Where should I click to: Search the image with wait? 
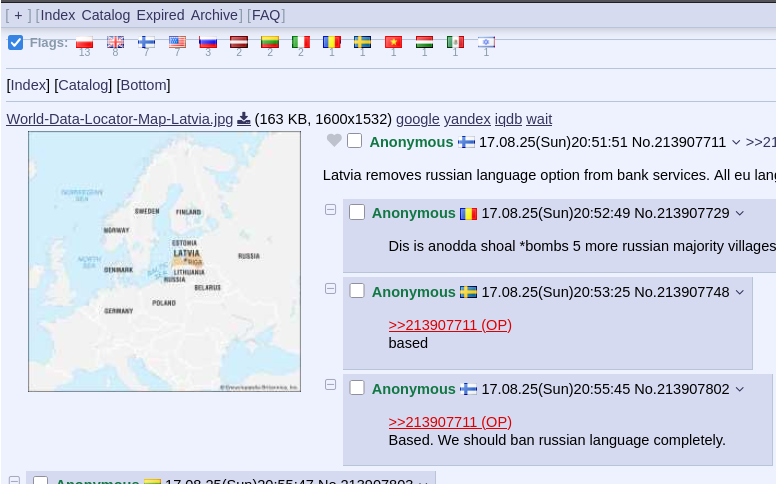pos(539,119)
